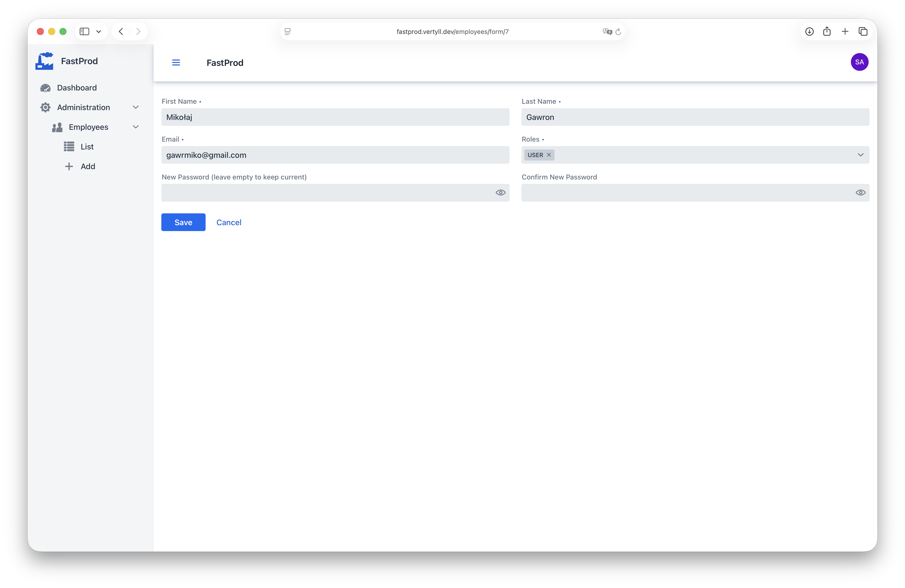Click the FastProd factory logo

[45, 61]
